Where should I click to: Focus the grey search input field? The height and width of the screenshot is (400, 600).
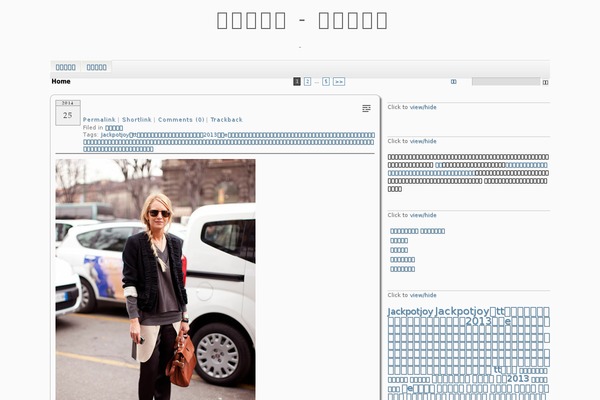click(505, 81)
